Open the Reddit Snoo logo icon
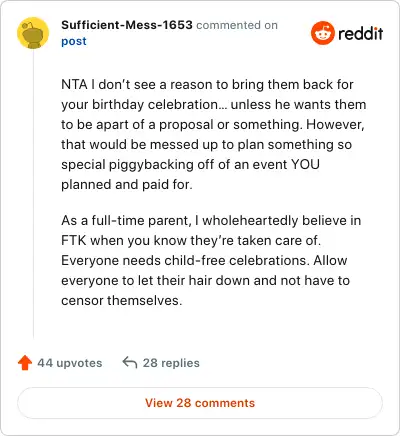The image size is (400, 436). click(322, 33)
